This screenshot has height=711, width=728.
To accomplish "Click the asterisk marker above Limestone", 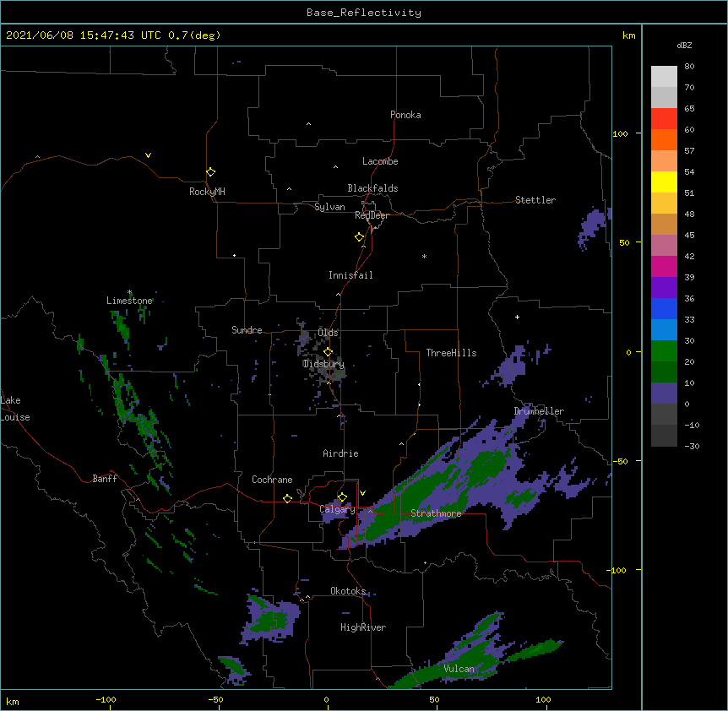I will coord(129,292).
